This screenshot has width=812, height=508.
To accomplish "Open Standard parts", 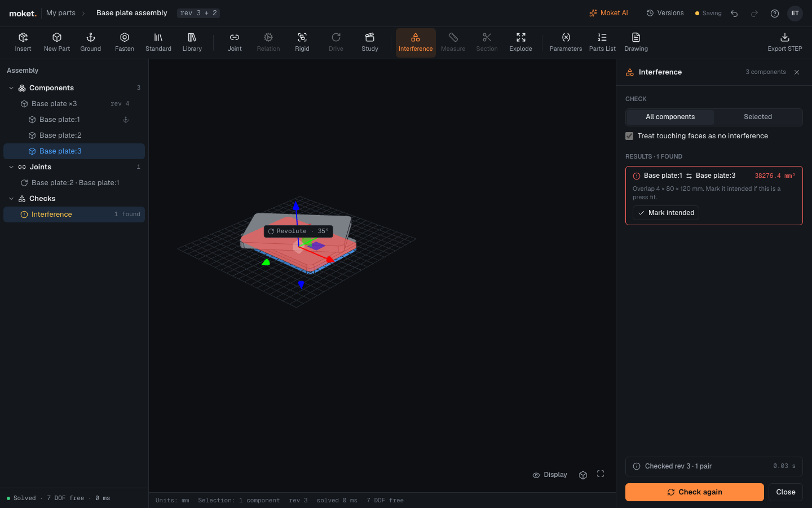I will [158, 42].
